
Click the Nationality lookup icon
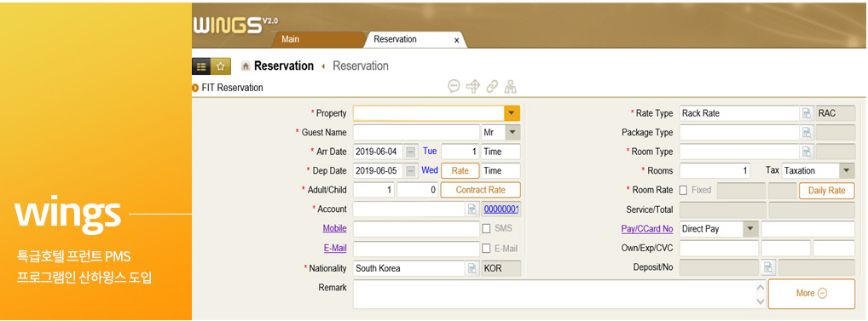point(472,268)
